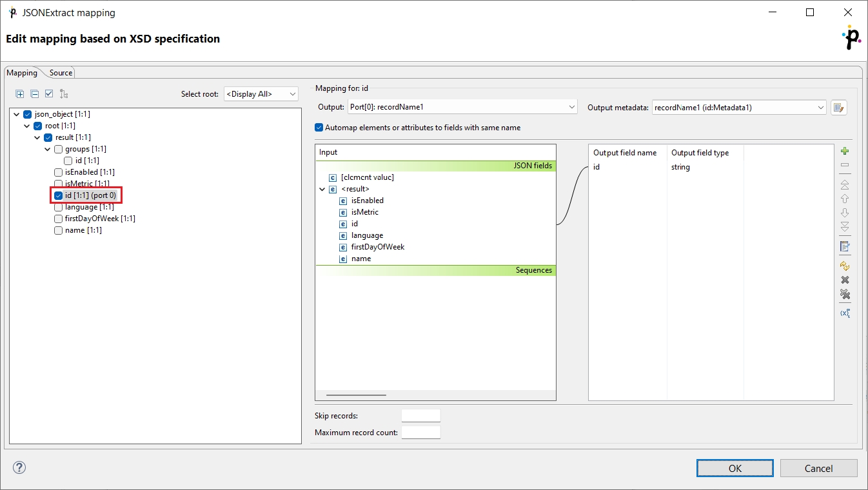The width and height of the screenshot is (868, 490).
Task: Click the Expand All tree icon
Action: pyautogui.click(x=20, y=94)
